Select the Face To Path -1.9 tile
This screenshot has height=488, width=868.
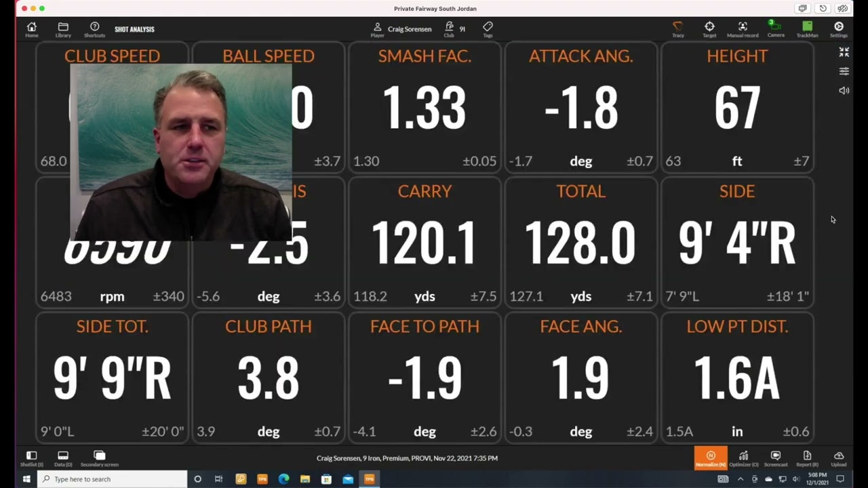pyautogui.click(x=425, y=377)
